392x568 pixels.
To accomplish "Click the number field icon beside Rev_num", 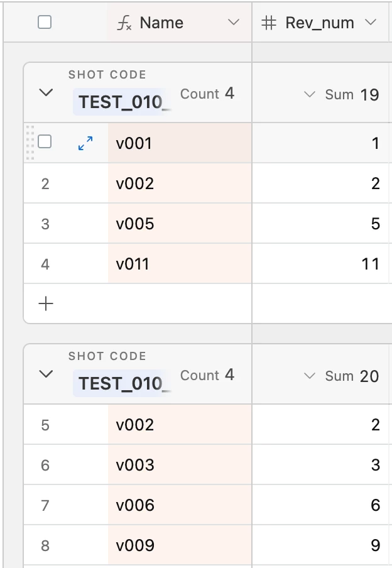I will [269, 23].
